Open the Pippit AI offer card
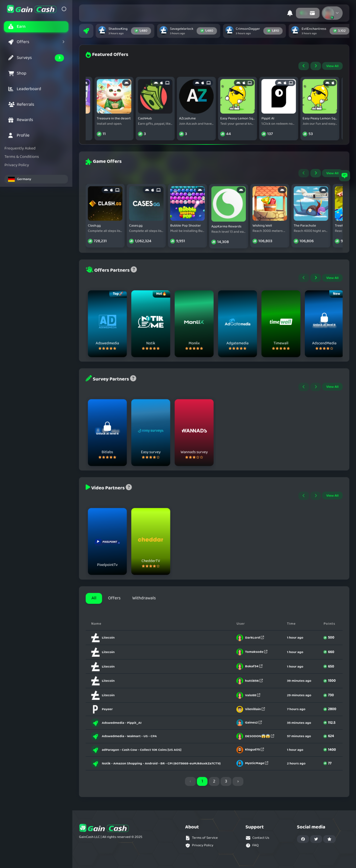Image resolution: width=356 pixels, height=868 pixels. [279, 108]
